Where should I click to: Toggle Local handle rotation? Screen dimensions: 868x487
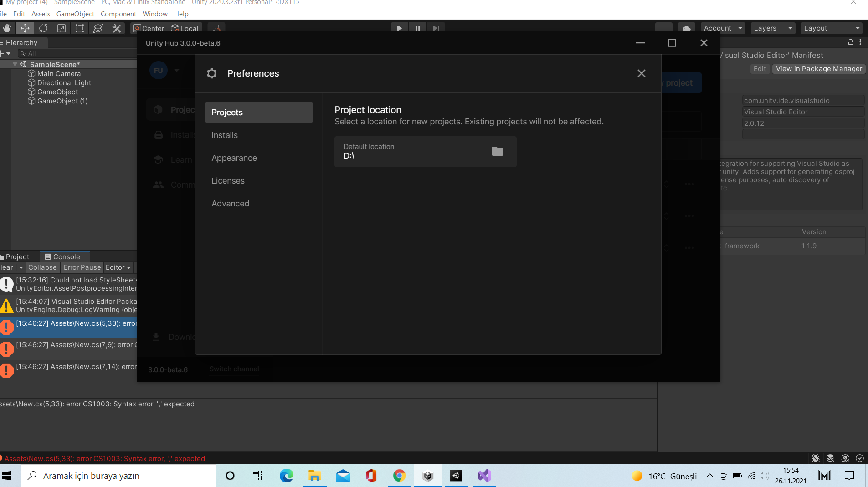[x=185, y=28]
